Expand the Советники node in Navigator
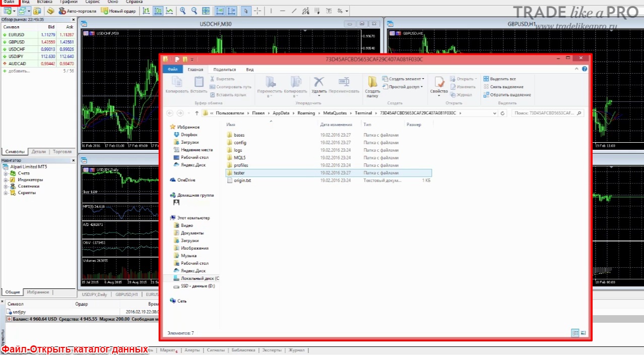The width and height of the screenshot is (644, 355). point(6,186)
